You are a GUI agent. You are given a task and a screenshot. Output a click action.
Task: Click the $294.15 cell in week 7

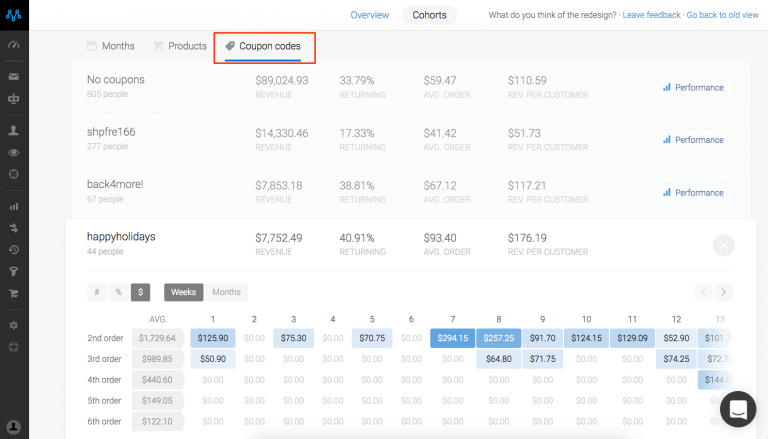[453, 338]
